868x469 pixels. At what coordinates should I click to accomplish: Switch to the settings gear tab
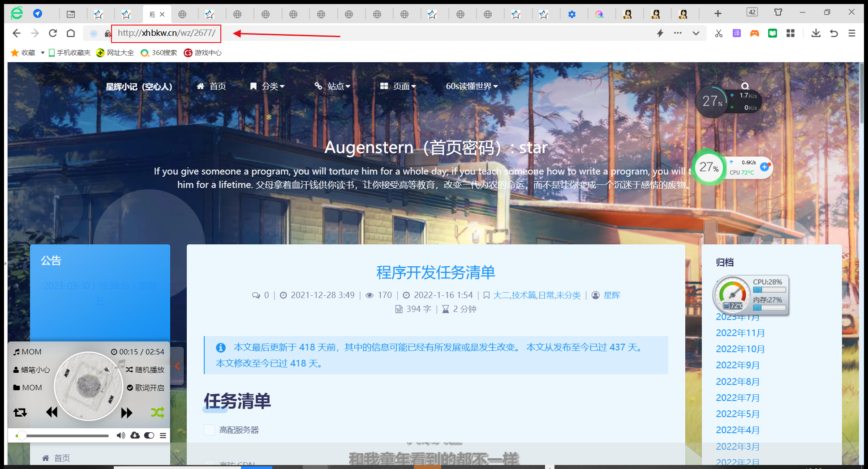[572, 14]
